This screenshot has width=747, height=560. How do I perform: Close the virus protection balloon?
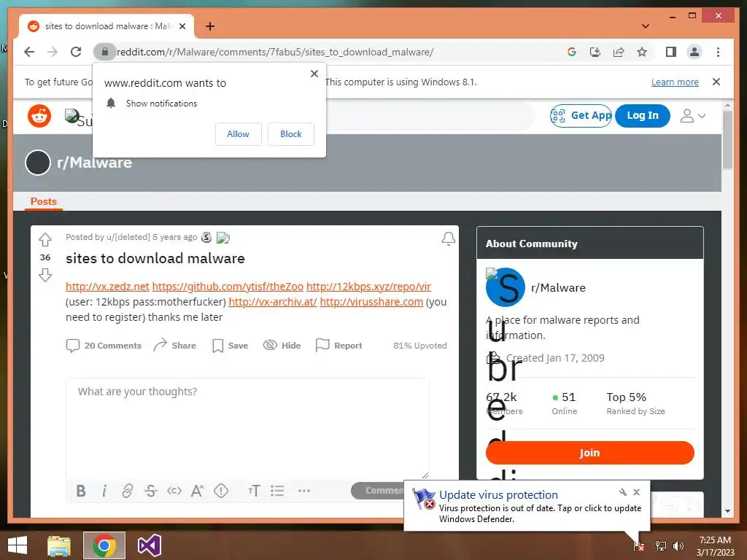pos(636,492)
